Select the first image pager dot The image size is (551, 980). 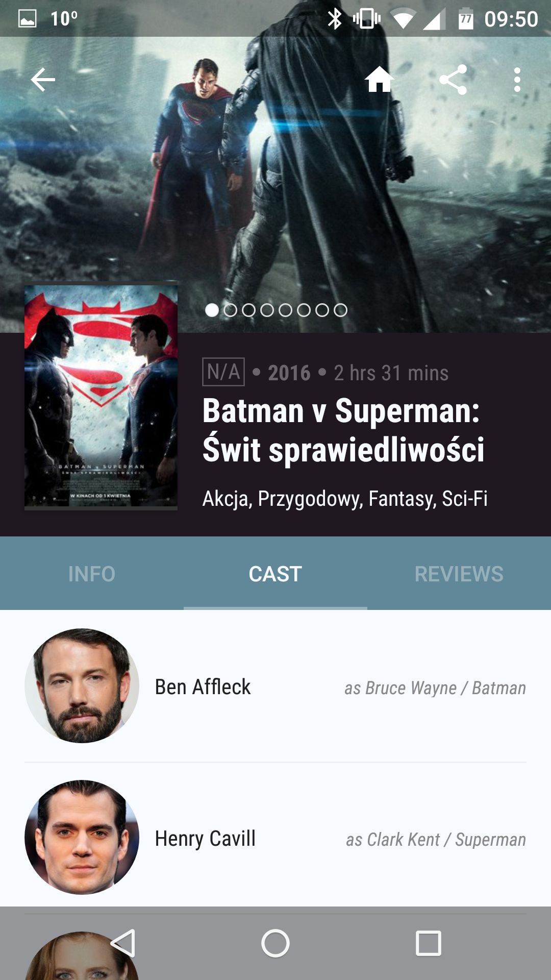pyautogui.click(x=212, y=310)
